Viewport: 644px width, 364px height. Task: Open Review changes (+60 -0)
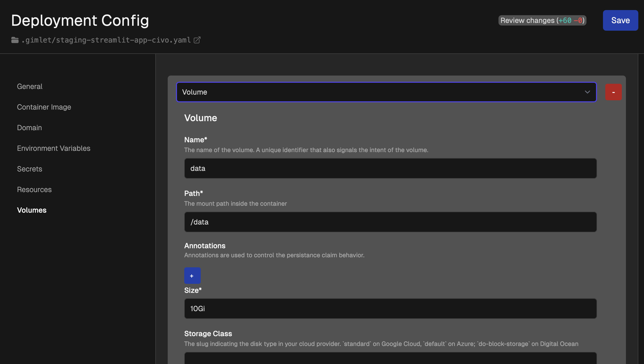click(542, 20)
